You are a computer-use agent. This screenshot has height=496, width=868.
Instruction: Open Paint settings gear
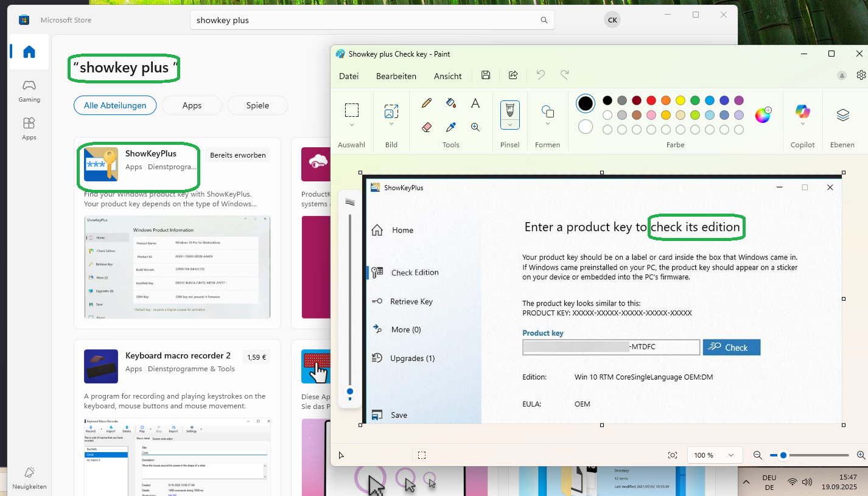point(861,75)
